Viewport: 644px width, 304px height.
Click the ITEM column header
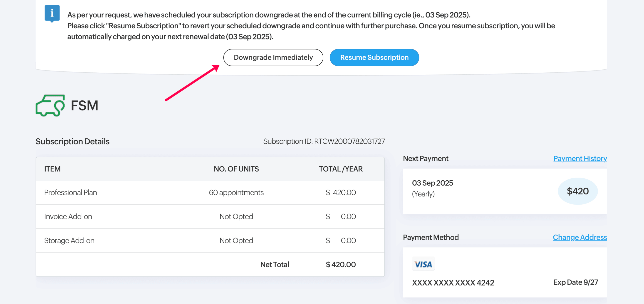tap(52, 169)
